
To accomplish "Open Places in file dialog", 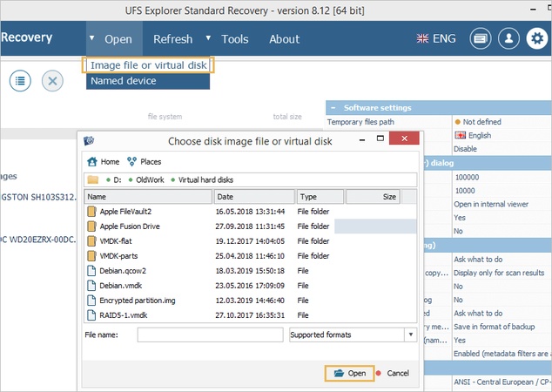I will tap(145, 162).
